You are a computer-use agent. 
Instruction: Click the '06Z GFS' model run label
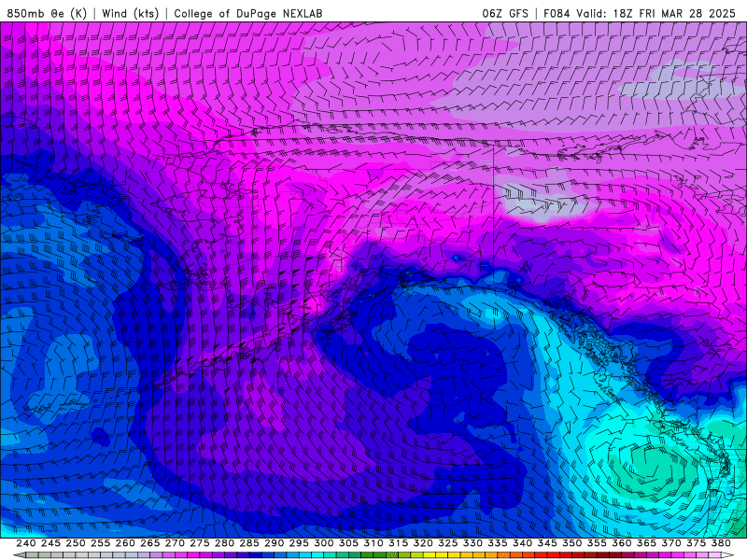pos(505,13)
